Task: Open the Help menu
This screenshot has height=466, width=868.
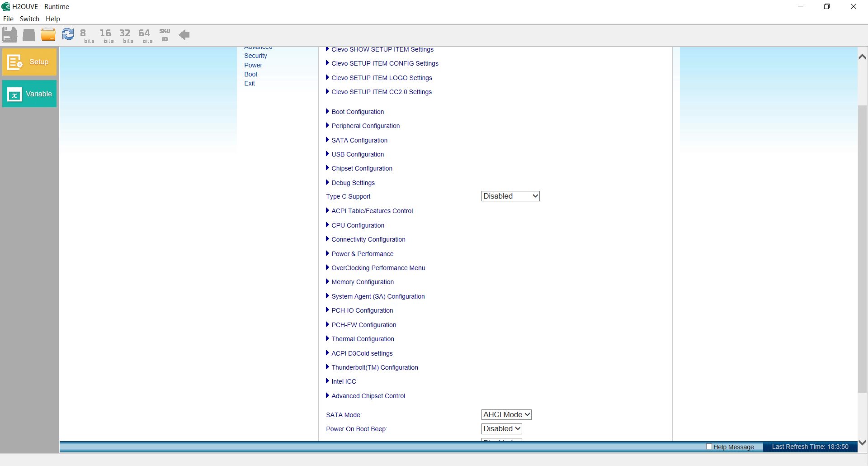Action: (x=53, y=19)
